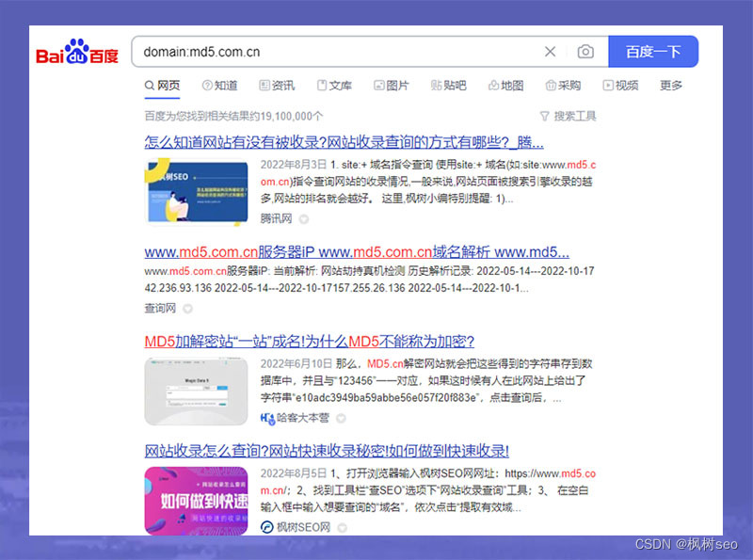Open result 怎么知道网站有没有被收录
The image size is (753, 560).
344,142
